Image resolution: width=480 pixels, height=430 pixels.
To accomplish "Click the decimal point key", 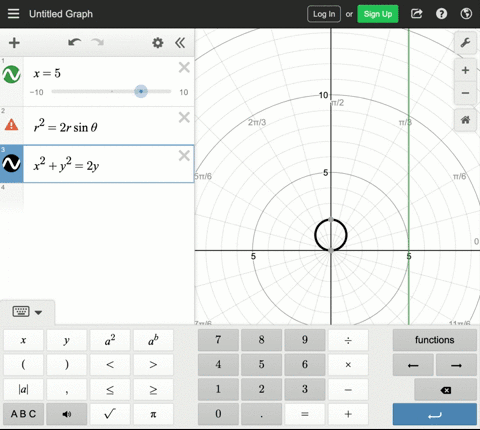I will tap(261, 414).
